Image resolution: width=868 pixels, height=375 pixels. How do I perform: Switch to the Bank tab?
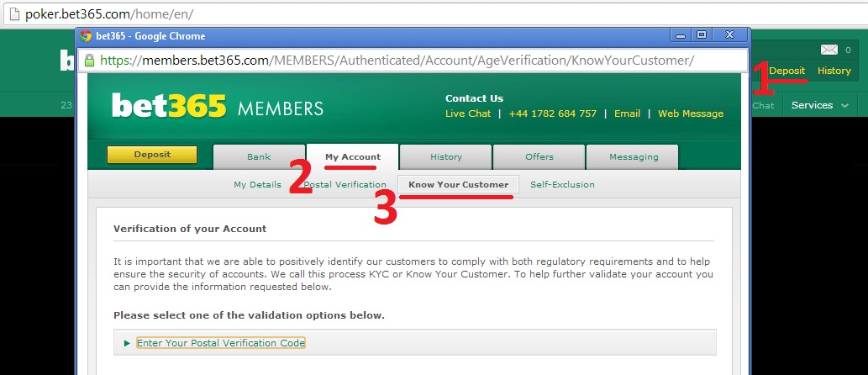[x=259, y=156]
